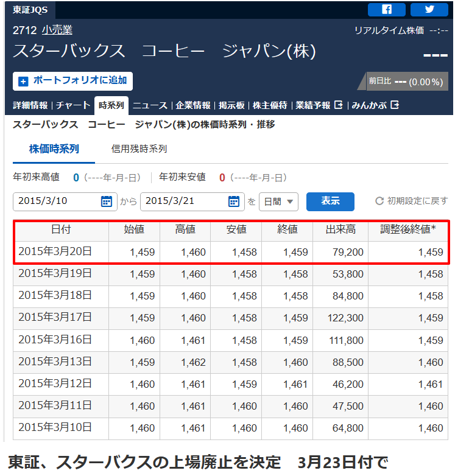Click the 1,462 high price on 3月13日

[193, 362]
